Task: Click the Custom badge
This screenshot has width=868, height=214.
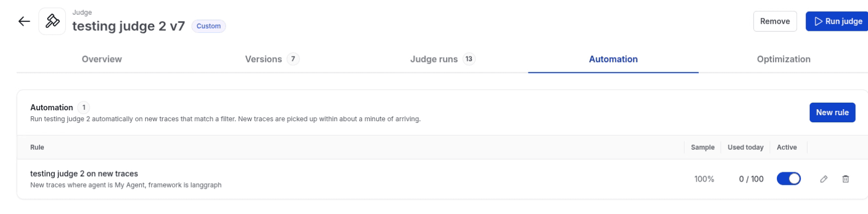Action: (209, 26)
